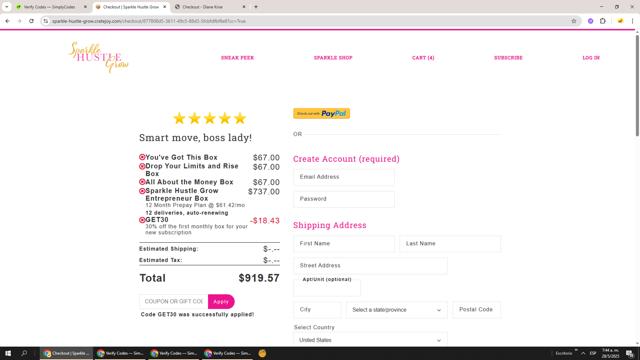This screenshot has width=640, height=360.
Task: Open the SUBSCRIBE navigation link
Action: click(x=509, y=58)
